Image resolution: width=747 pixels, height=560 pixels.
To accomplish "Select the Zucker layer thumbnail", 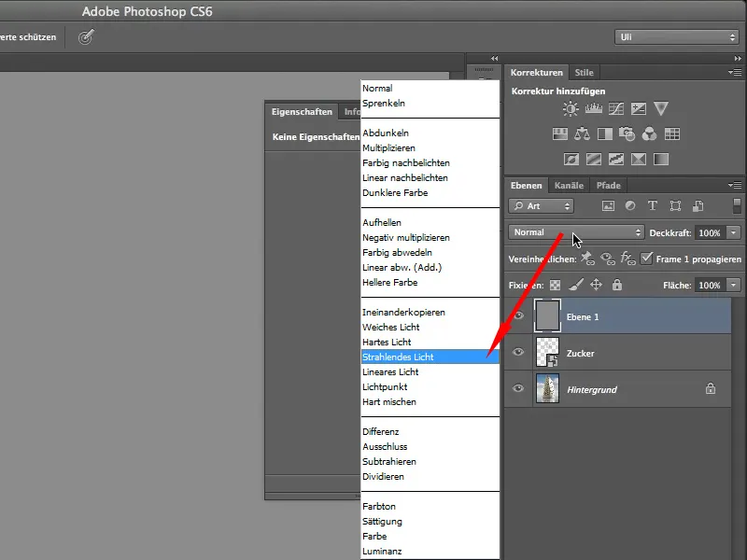I will pos(547,352).
